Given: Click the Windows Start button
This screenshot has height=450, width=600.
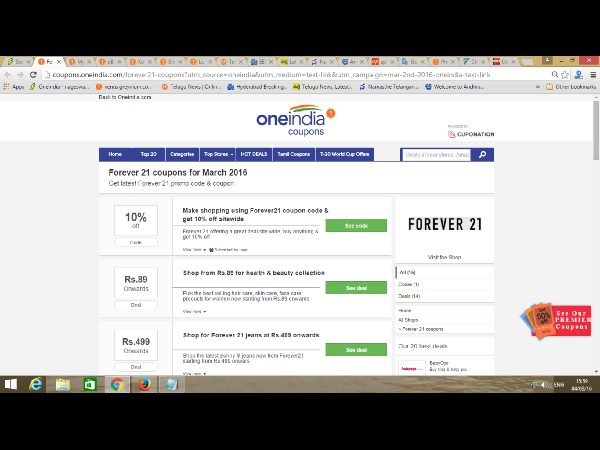Looking at the screenshot, I should (x=11, y=383).
